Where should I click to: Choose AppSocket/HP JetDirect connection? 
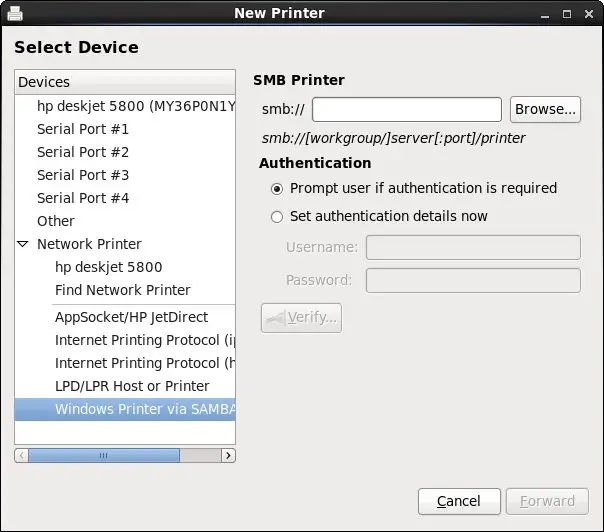[x=132, y=317]
